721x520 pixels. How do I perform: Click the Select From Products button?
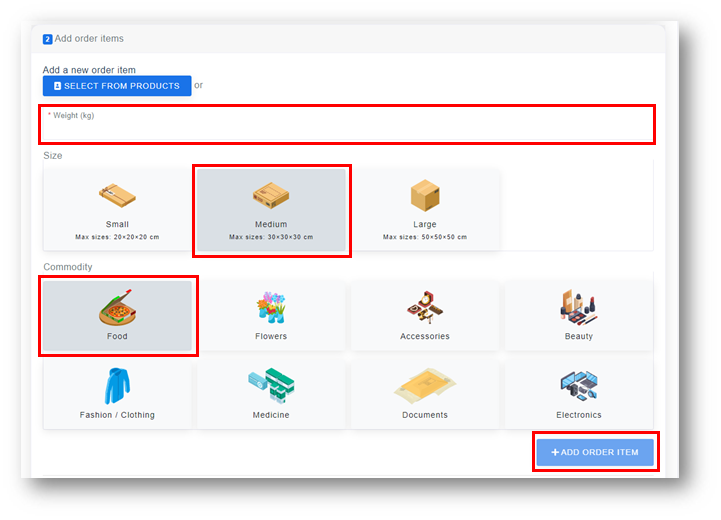coord(117,86)
